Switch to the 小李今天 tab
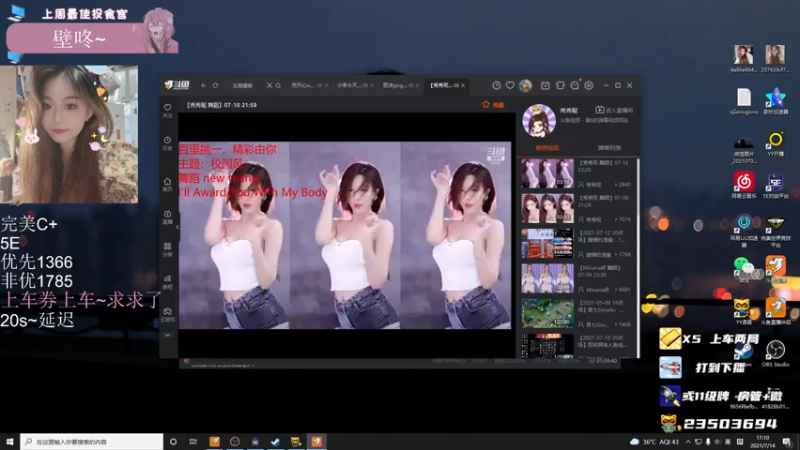Screen dimensions: 800x450 pyautogui.click(x=349, y=85)
